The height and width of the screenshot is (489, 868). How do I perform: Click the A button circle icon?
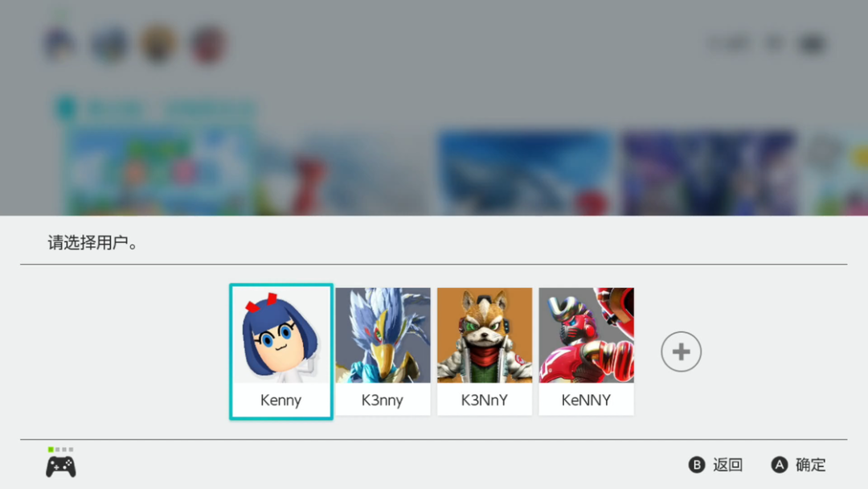780,465
